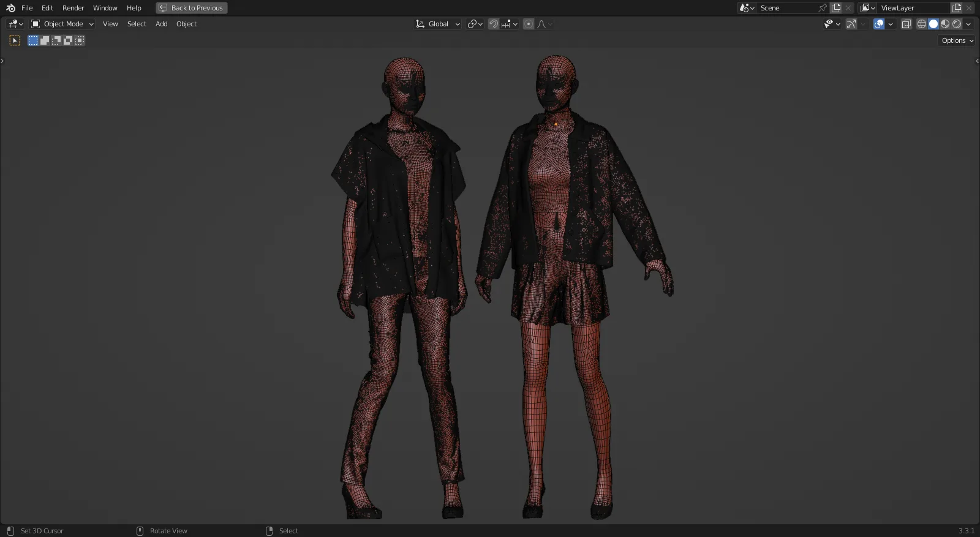Open the view layer browse selector icon
Image resolution: width=980 pixels, height=537 pixels.
point(867,8)
